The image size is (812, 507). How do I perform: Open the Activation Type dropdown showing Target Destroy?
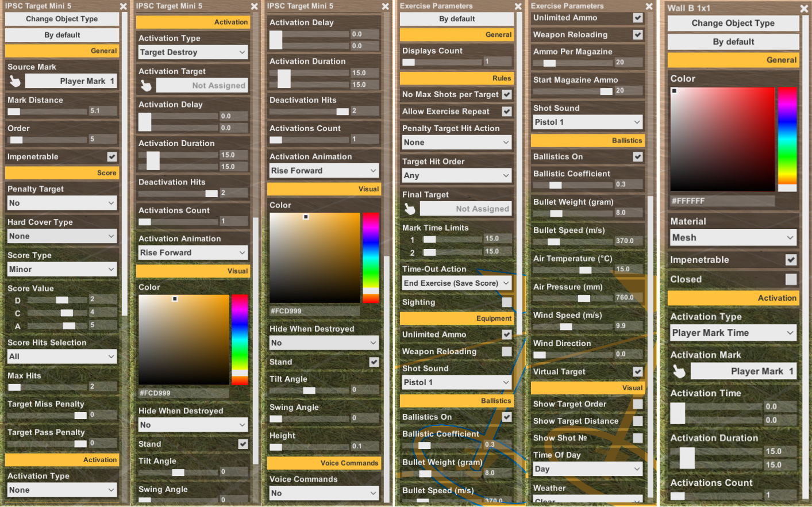pyautogui.click(x=193, y=52)
